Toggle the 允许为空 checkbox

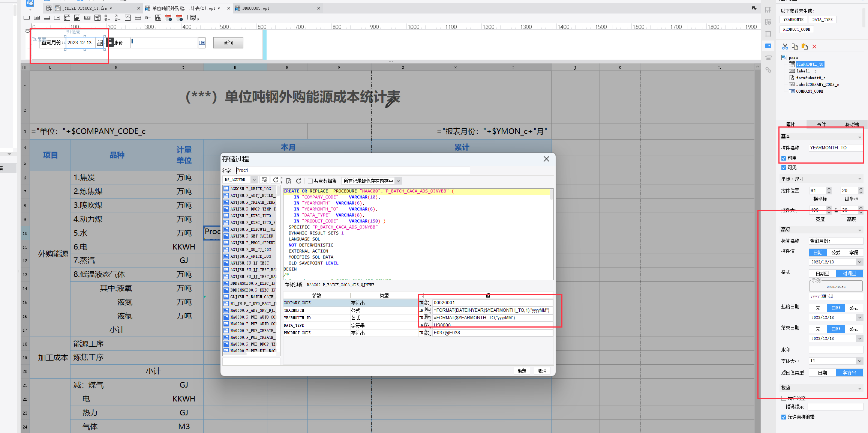(x=784, y=398)
